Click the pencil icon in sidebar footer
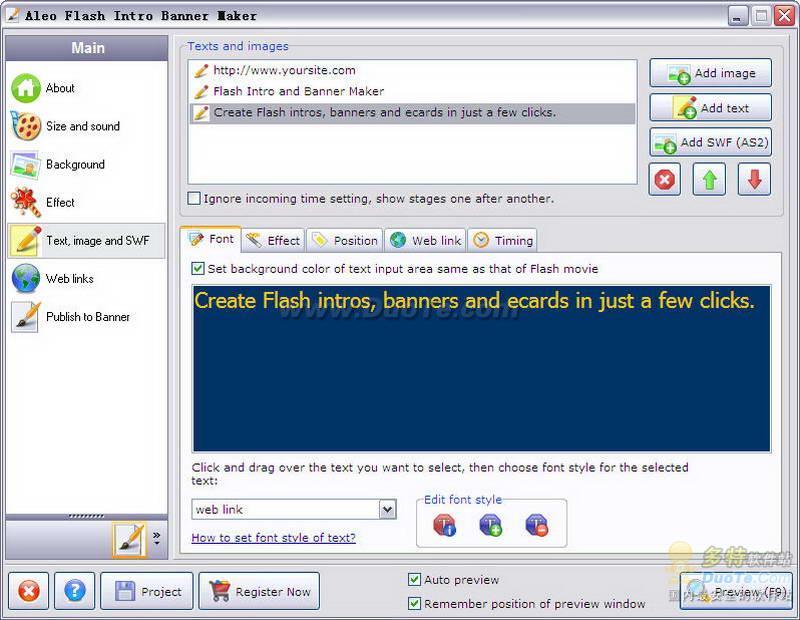The height and width of the screenshot is (620, 800). 130,539
